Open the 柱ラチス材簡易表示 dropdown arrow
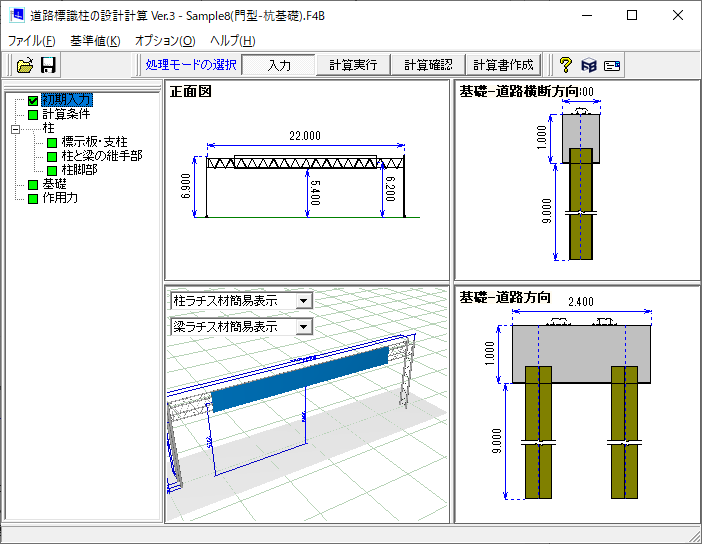Viewport: 702px width, 544px height. point(304,301)
